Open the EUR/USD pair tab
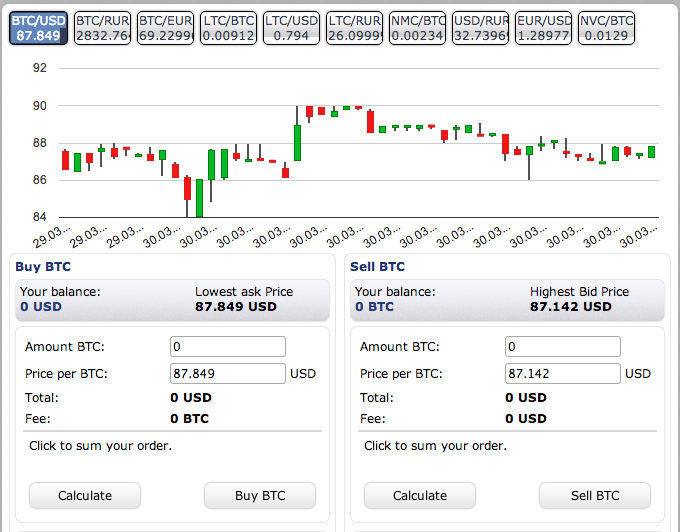This screenshot has height=532, width=680. [543, 28]
